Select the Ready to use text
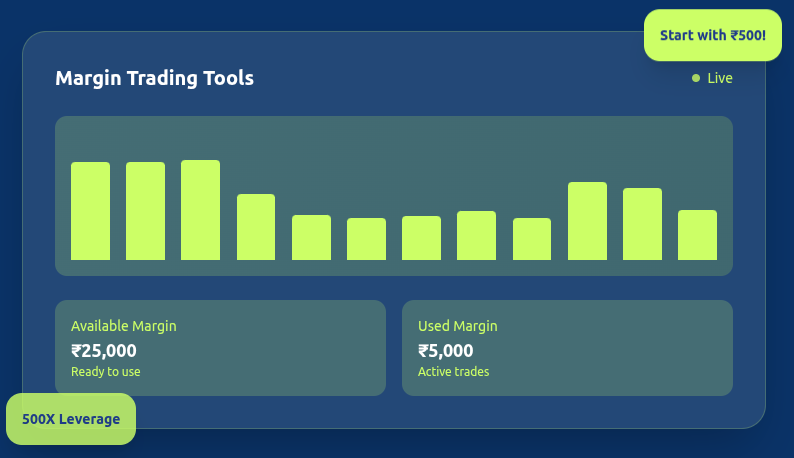794x458 pixels. click(105, 372)
